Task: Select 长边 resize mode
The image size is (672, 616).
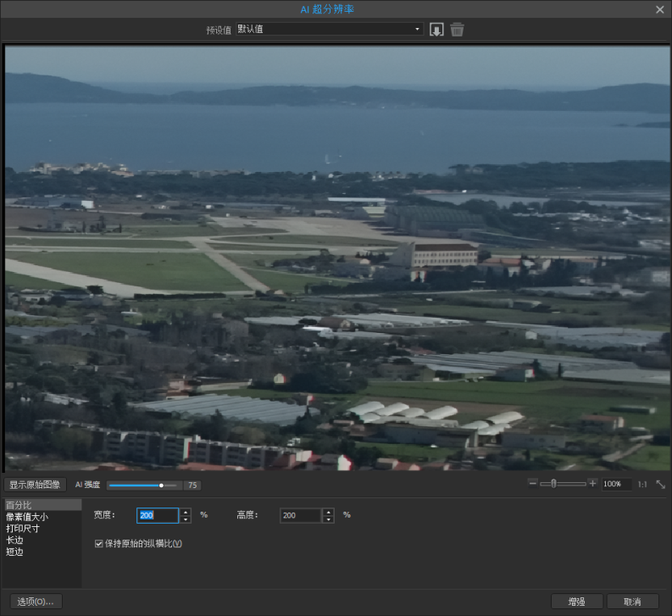Action: click(x=14, y=540)
